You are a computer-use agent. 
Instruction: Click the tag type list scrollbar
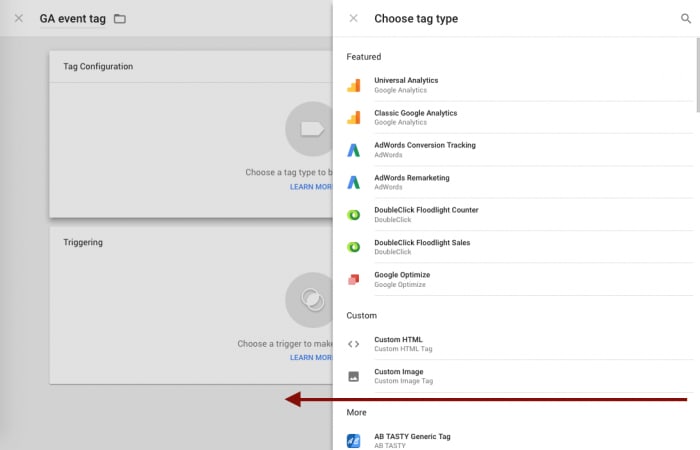pos(698,75)
